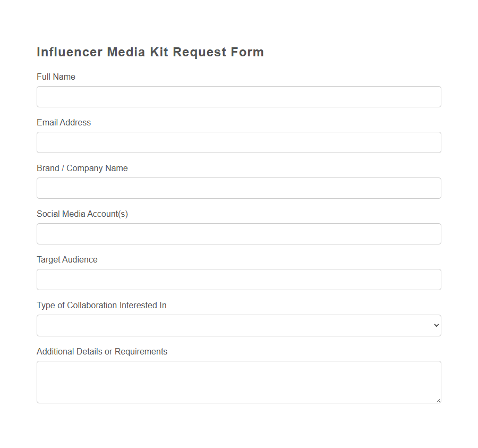This screenshot has height=448, width=478.
Task: Click the Type of Collaboration label
Action: tap(101, 305)
